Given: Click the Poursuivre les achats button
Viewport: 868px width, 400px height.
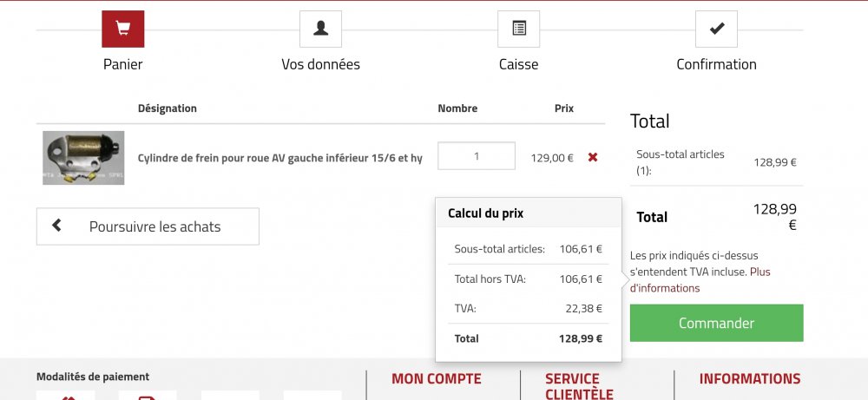Looking at the screenshot, I should pyautogui.click(x=148, y=226).
